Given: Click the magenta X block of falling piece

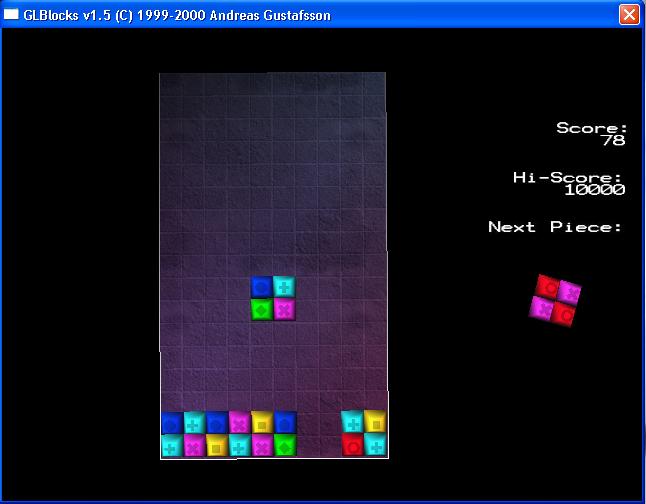Looking at the screenshot, I should click(x=284, y=309).
